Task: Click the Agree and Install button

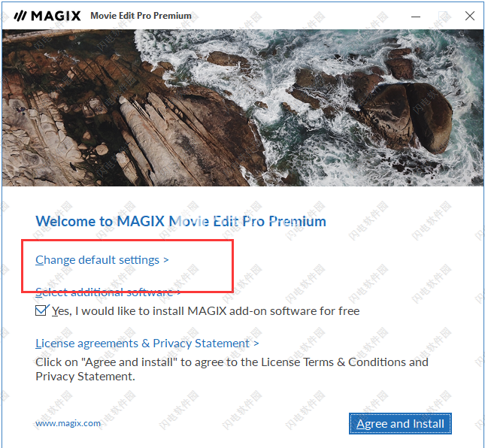Action: [x=400, y=424]
